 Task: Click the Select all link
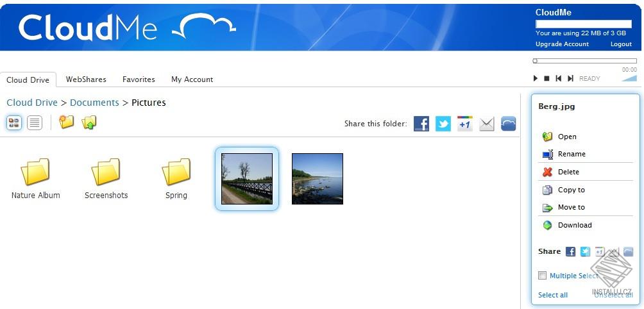pos(553,295)
